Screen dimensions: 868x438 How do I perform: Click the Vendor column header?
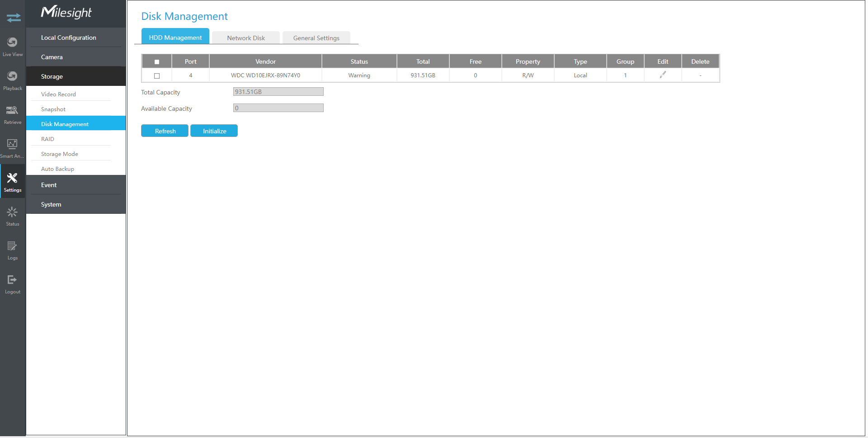coord(265,61)
